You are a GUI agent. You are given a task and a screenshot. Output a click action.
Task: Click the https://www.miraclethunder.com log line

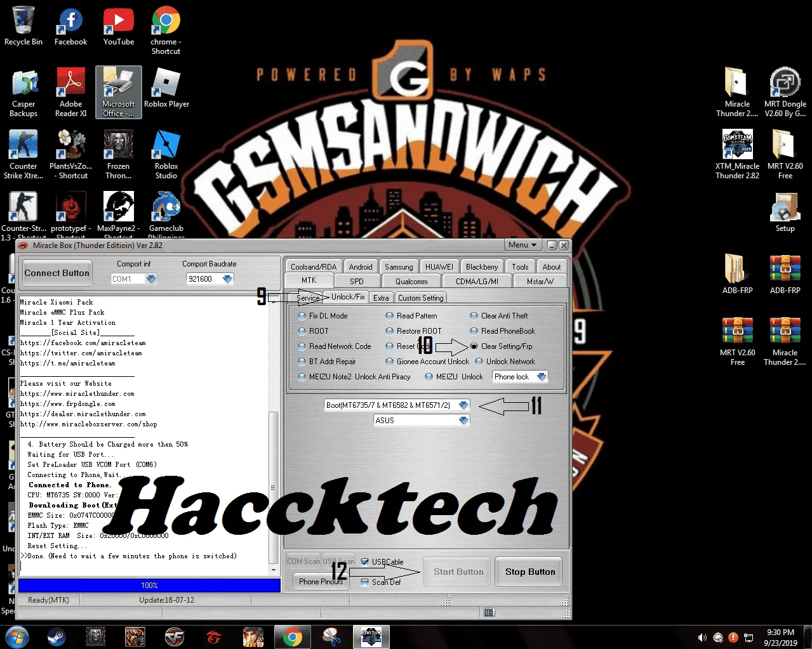point(77,393)
